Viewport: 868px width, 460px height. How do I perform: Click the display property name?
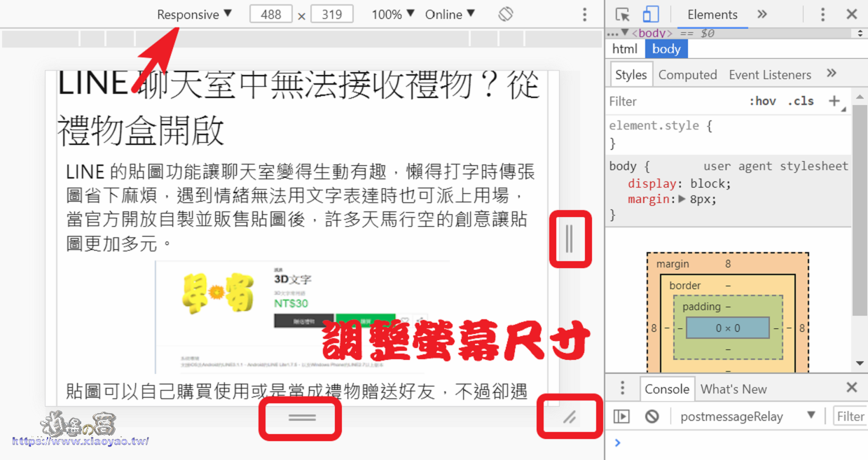coord(651,183)
